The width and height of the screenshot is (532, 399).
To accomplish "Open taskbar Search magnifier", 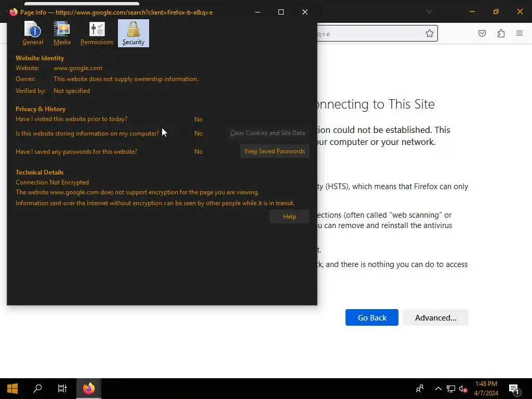I will tap(37, 389).
